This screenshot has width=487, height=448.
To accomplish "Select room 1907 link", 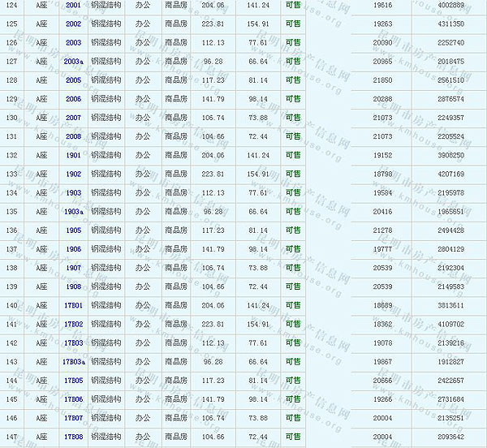I will [73, 268].
